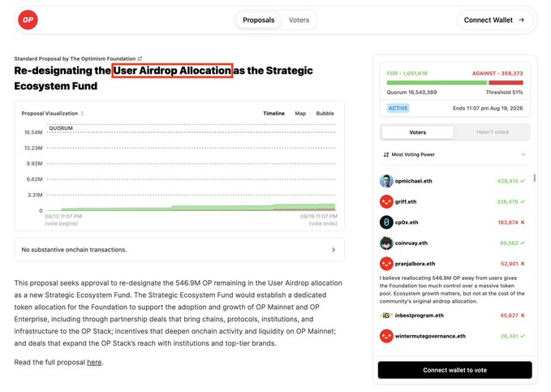Screen dimensions: 551x392
Task: Click the sort arrows icon beside Most Voting Power
Action: coord(385,154)
